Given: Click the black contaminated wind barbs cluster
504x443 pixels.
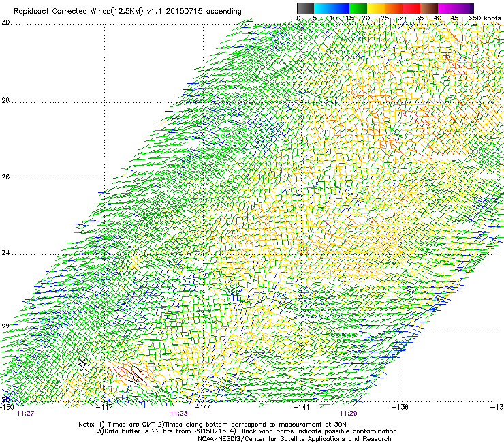Looking at the screenshot, I should click(84, 366).
